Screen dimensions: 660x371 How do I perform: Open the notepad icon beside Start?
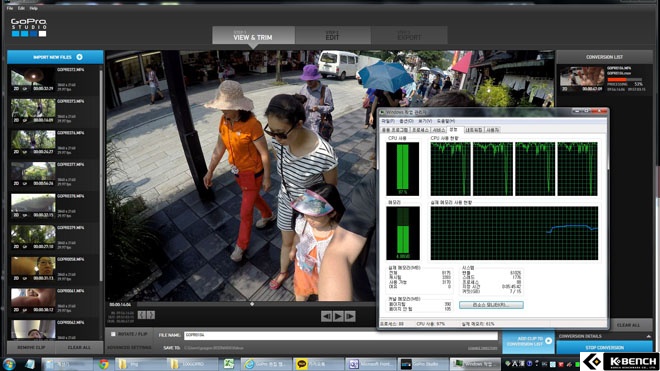[30, 364]
